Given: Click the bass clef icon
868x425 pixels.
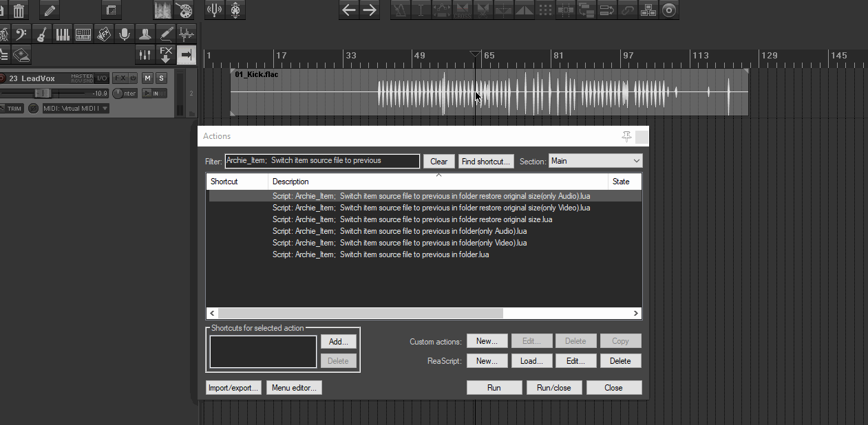Looking at the screenshot, I should 21,34.
